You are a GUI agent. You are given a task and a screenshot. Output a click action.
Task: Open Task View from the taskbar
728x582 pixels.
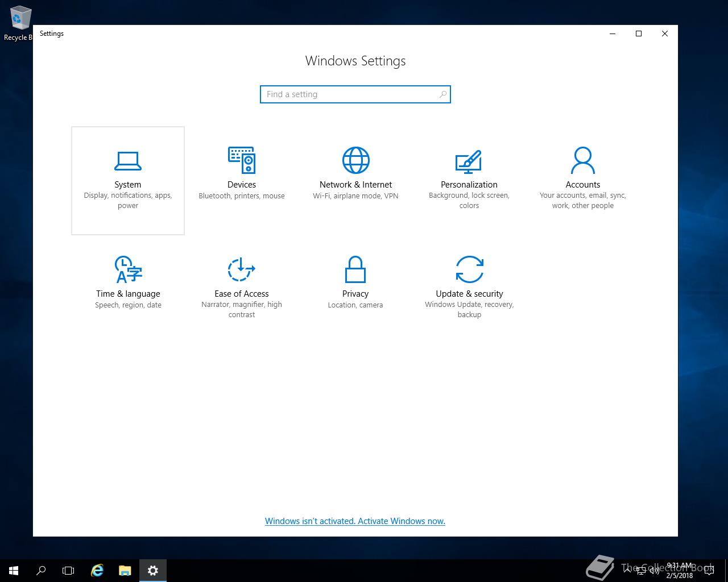pos(68,571)
